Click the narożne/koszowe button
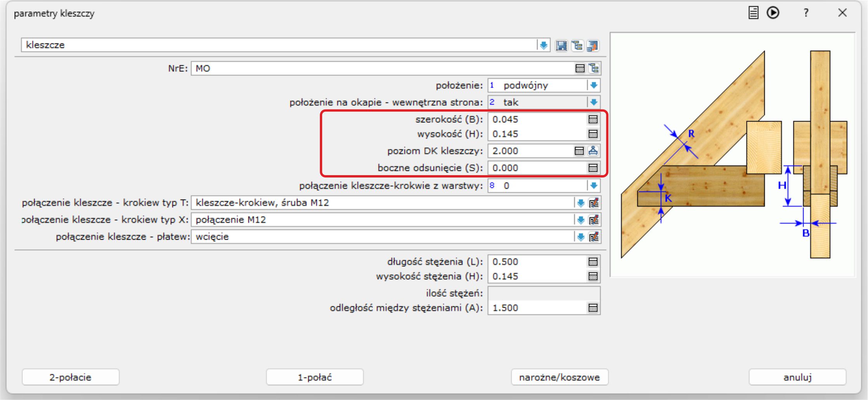The width and height of the screenshot is (868, 400). pyautogui.click(x=559, y=377)
